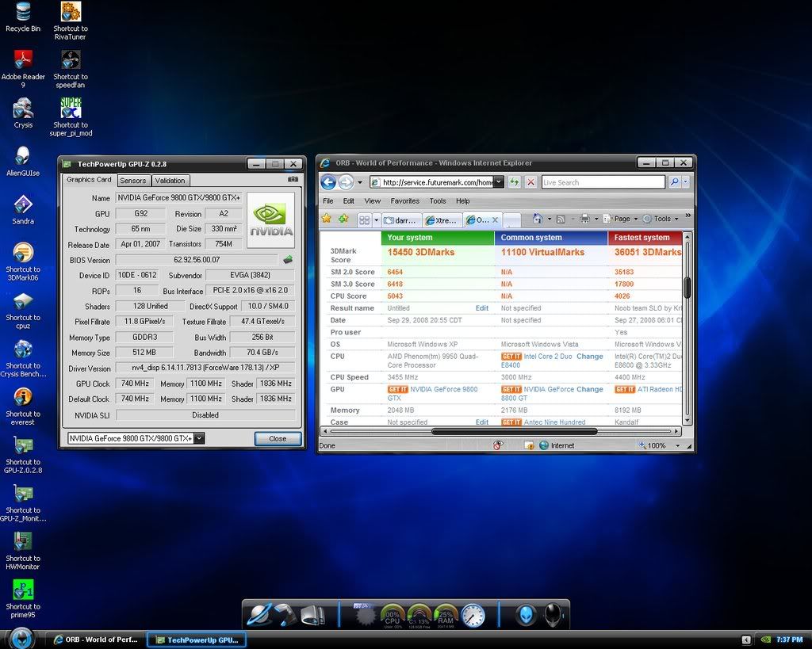Open the Favorites menu in Internet Explorer
This screenshot has width=812, height=649.
click(405, 200)
